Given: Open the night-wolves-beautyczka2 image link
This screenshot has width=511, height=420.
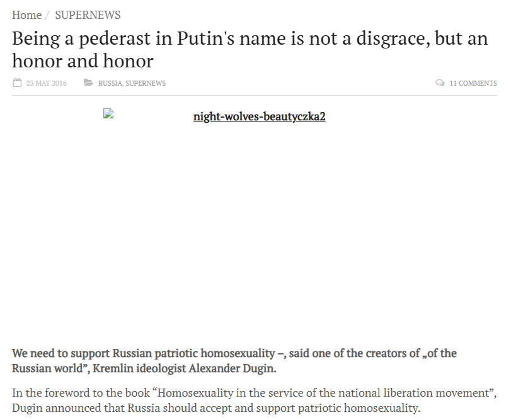Looking at the screenshot, I should 259,116.
